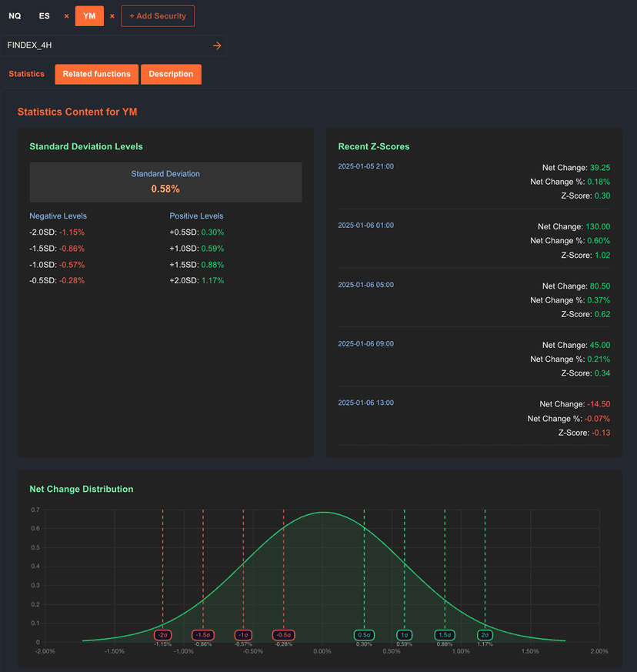Select the 1σ marker below the curve
Image resolution: width=637 pixels, height=672 pixels.
405,635
